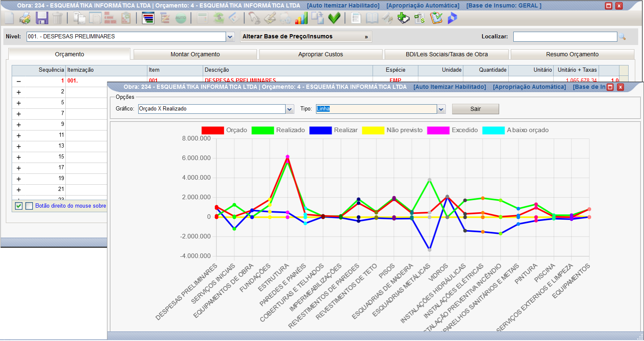Click the Sair button
Image resolution: width=644 pixels, height=341 pixels.
[x=475, y=109]
